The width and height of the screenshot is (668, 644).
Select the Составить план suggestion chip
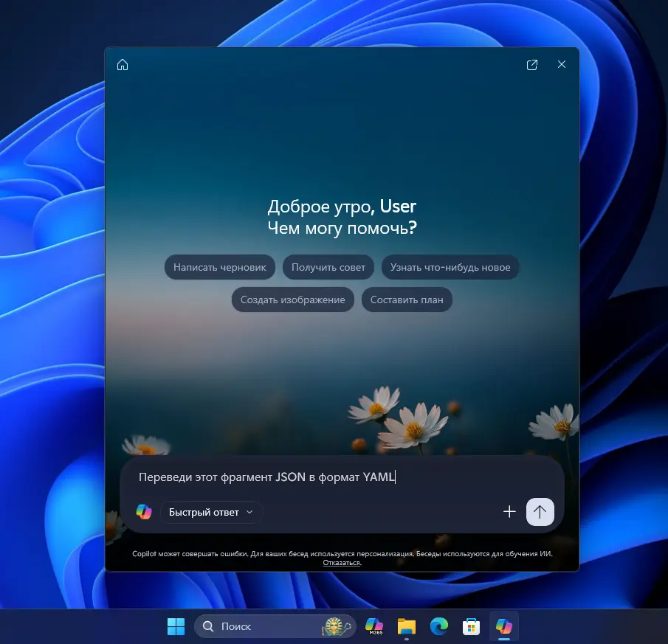[x=407, y=300]
